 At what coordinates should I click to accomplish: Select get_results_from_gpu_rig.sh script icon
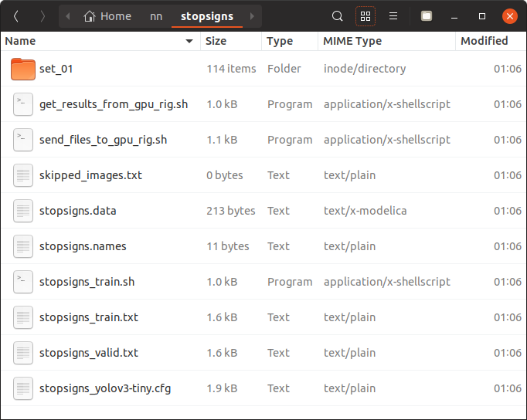[x=23, y=104]
